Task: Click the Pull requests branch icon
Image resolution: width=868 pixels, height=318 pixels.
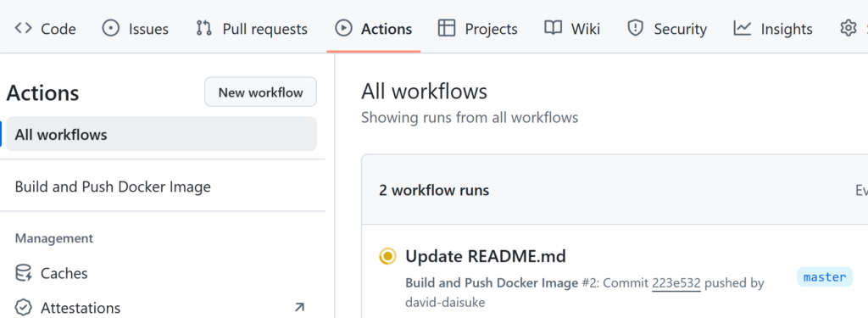Action: (x=203, y=28)
